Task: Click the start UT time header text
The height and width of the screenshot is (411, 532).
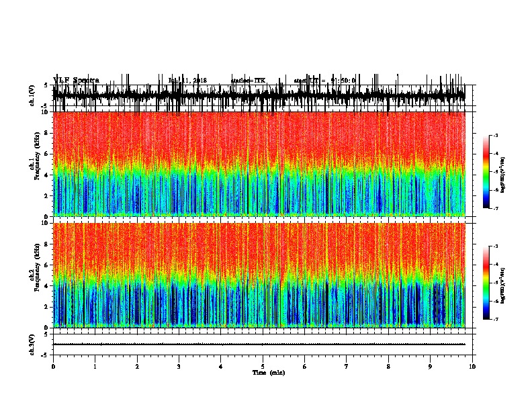Action: (324, 81)
